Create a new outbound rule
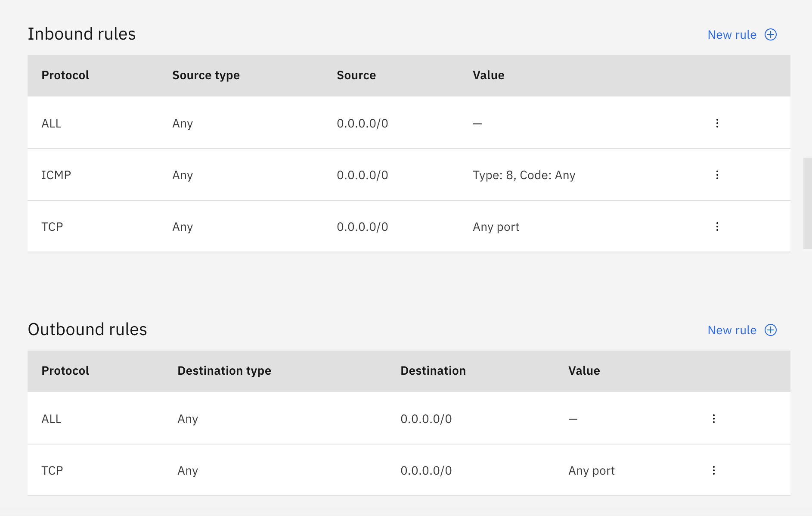This screenshot has height=516, width=812. (x=732, y=330)
